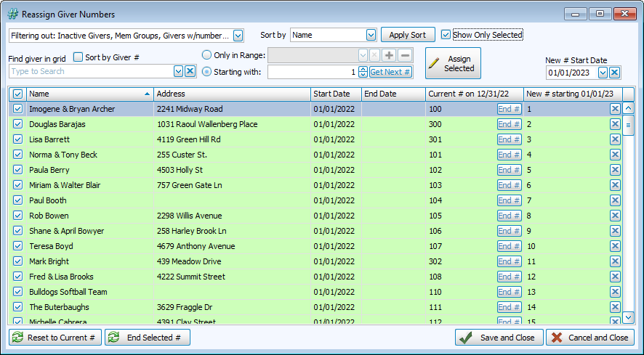Click the Address column header
This screenshot has width=644, height=355.
[x=231, y=94]
